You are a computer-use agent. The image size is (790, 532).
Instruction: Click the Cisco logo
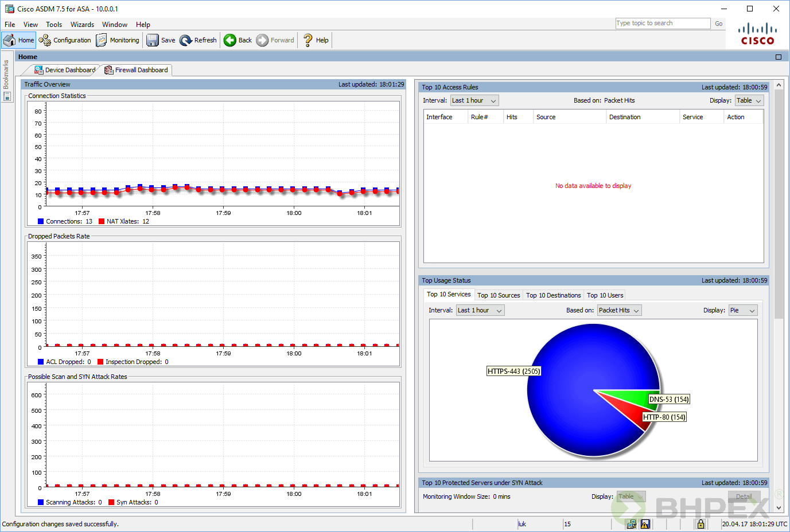tap(758, 34)
